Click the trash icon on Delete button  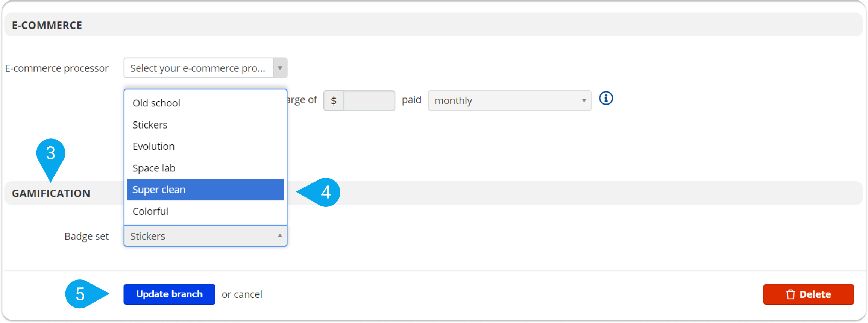pos(790,294)
